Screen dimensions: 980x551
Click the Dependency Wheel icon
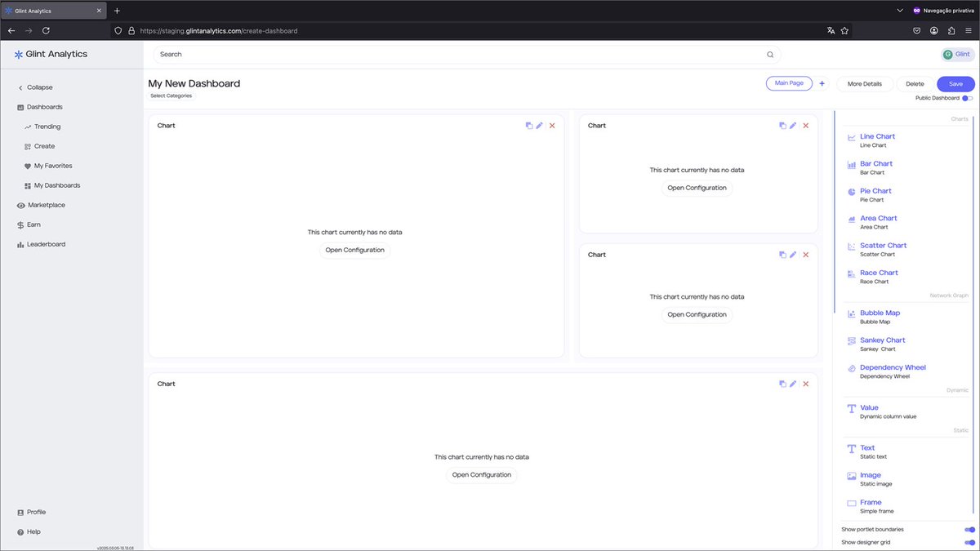[852, 368]
